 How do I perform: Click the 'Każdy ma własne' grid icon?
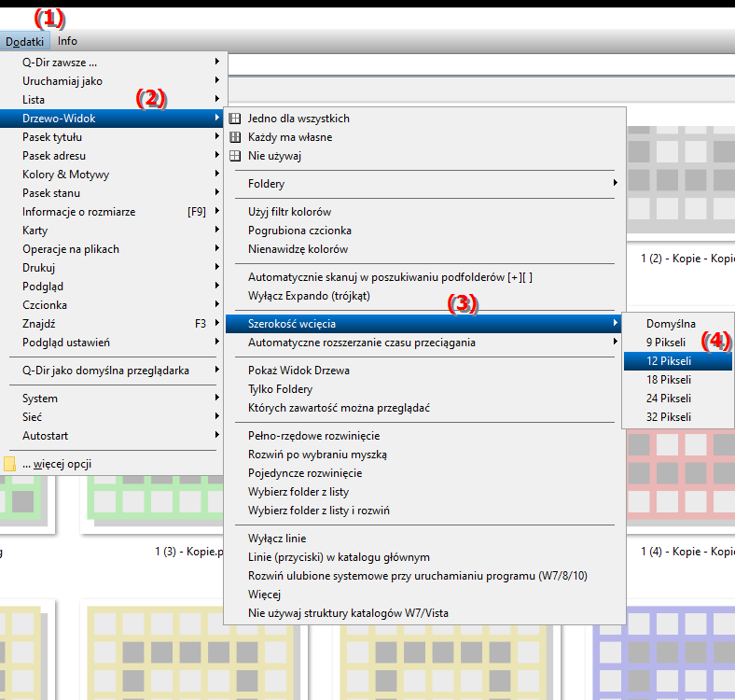235,137
